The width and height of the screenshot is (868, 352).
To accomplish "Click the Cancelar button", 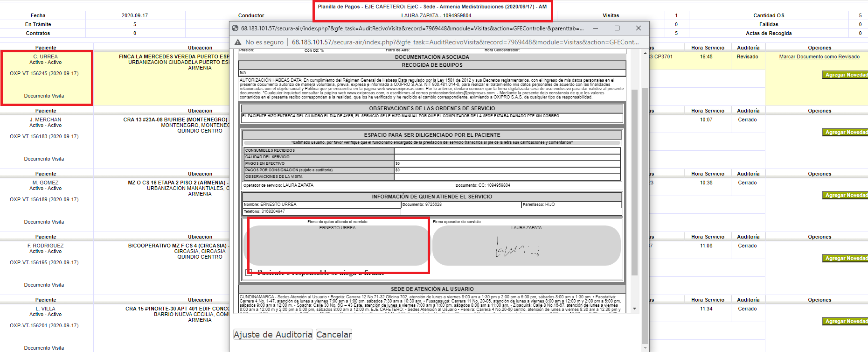I will tap(334, 335).
